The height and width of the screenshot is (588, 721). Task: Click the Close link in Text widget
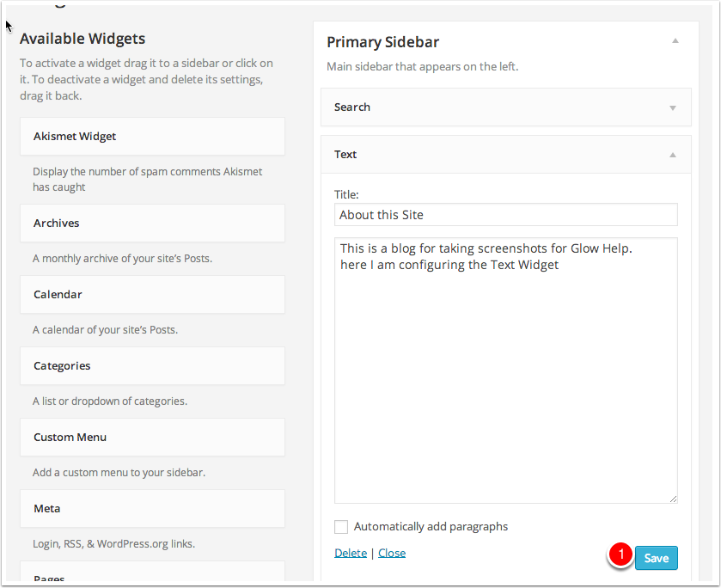(x=392, y=553)
